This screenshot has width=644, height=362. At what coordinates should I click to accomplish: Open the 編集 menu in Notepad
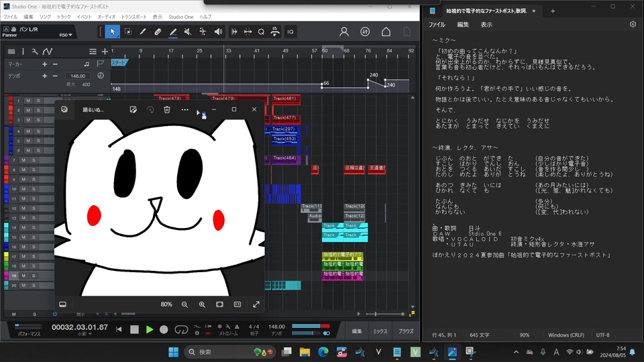coord(463,24)
